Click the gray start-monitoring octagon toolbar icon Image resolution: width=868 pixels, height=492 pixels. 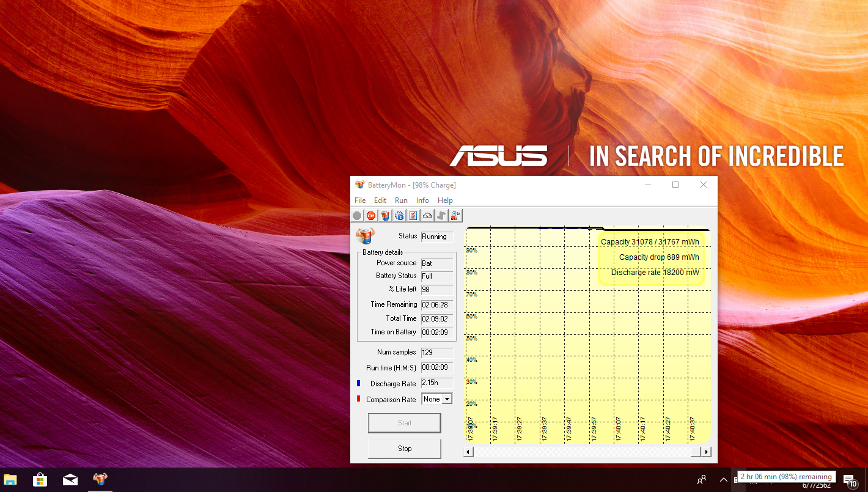tap(357, 216)
